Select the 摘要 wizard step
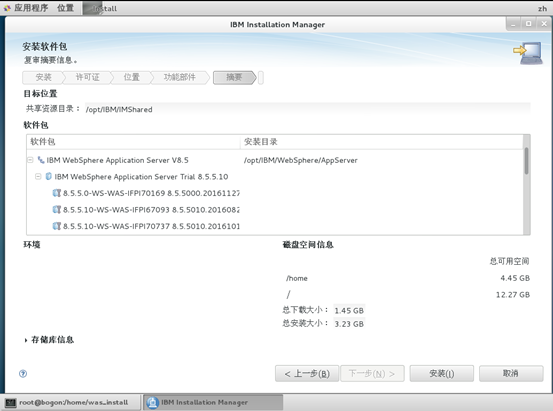The height and width of the screenshot is (411, 553). [234, 78]
